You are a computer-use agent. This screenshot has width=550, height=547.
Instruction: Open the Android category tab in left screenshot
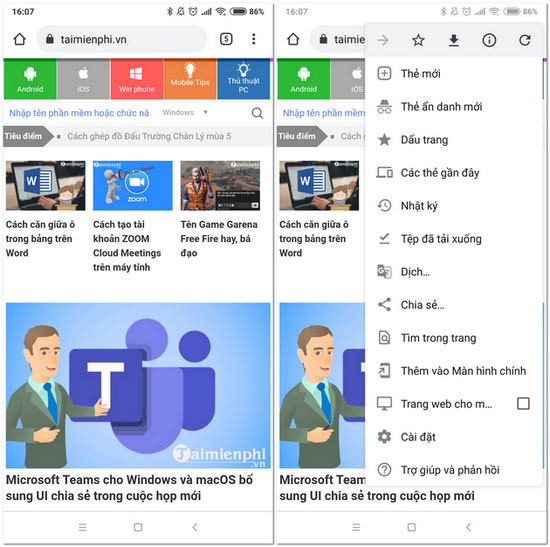pos(30,79)
